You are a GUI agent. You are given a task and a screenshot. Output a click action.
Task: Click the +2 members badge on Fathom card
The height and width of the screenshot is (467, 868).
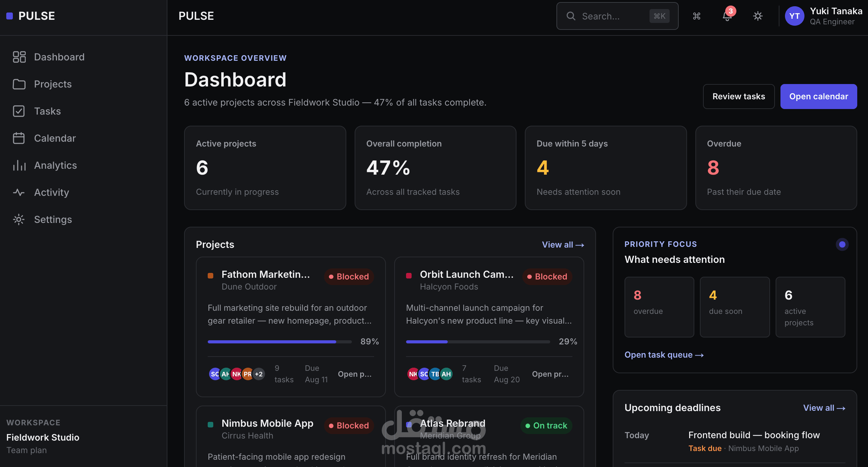coord(259,374)
